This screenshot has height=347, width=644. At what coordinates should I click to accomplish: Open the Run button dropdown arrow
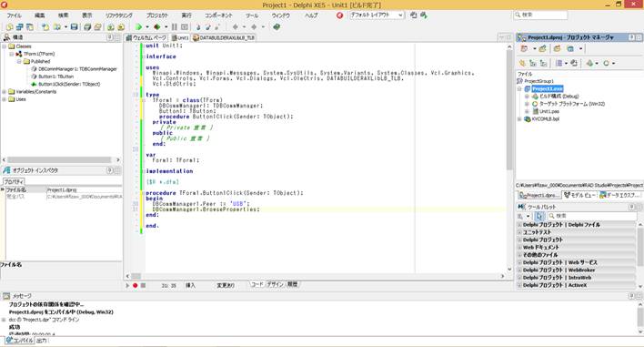click(x=147, y=27)
